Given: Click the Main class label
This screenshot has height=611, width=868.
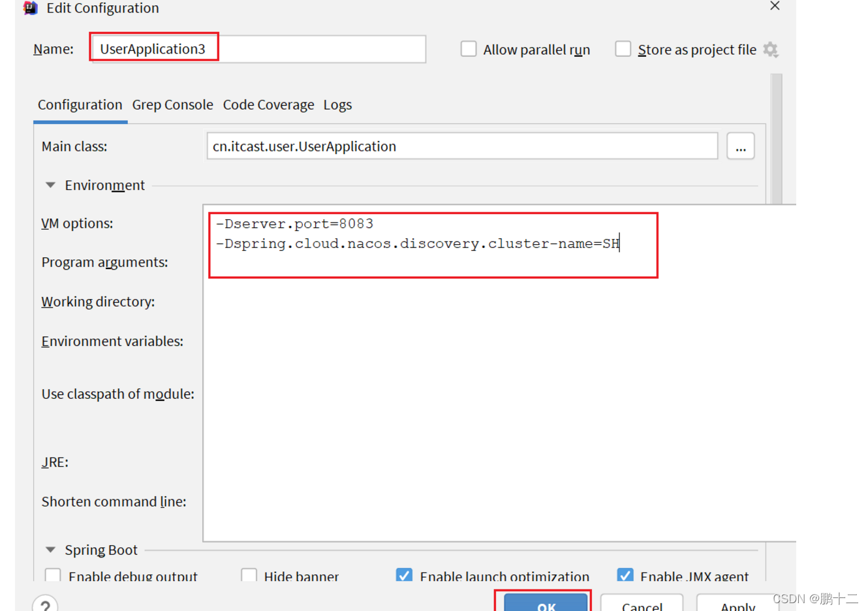Looking at the screenshot, I should (74, 146).
